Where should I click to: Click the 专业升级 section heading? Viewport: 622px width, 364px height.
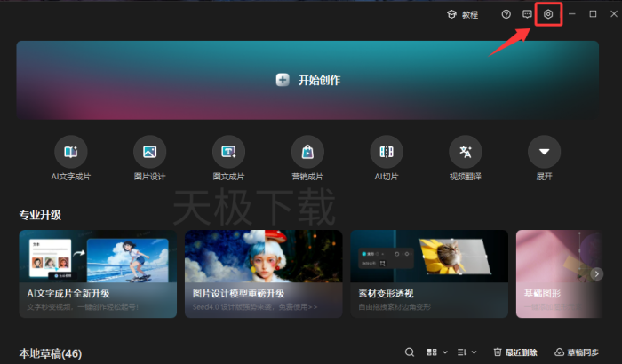pyautogui.click(x=40, y=215)
